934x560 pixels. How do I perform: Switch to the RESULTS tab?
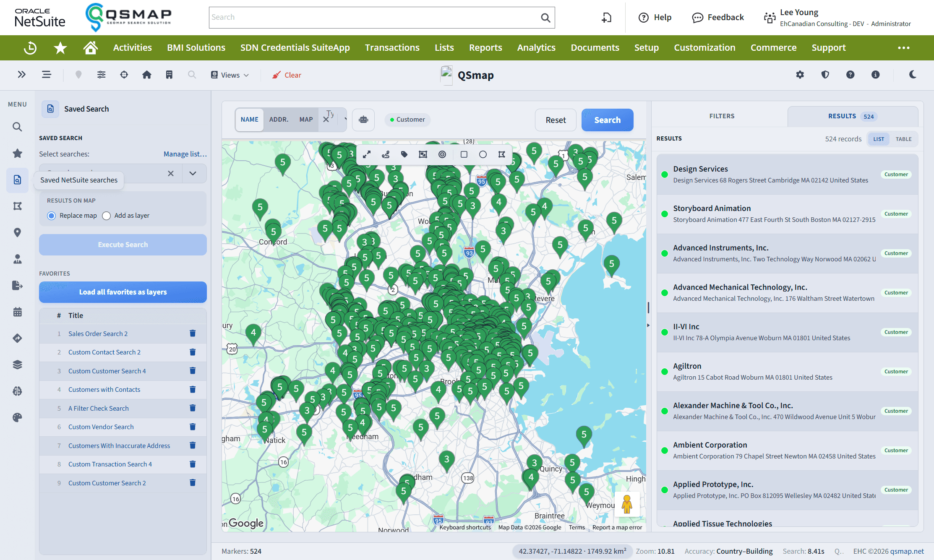tap(853, 116)
